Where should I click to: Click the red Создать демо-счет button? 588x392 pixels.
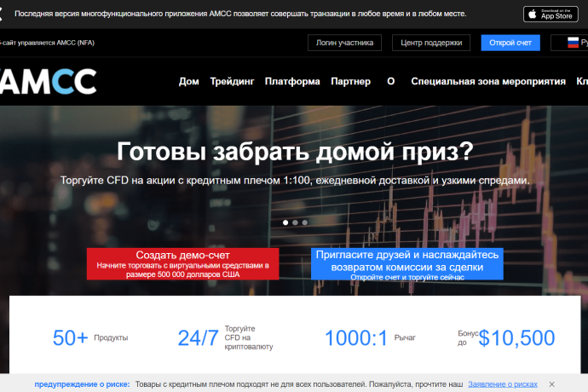[183, 264]
